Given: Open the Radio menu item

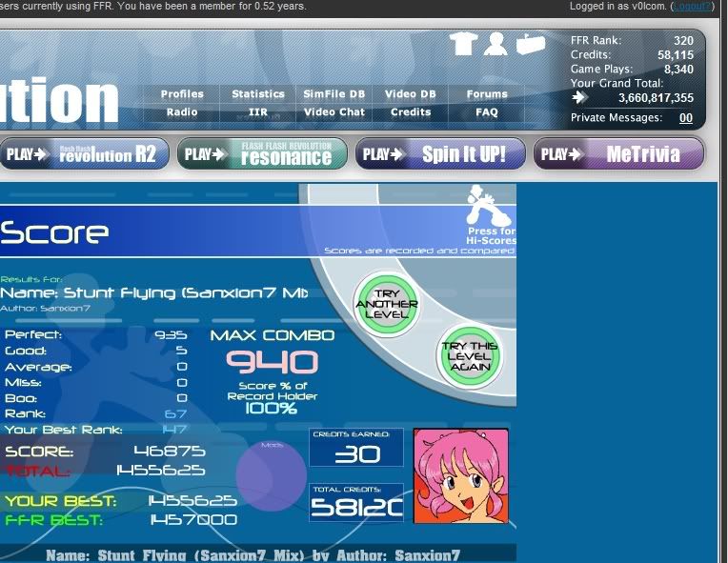Looking at the screenshot, I should tap(182, 112).
